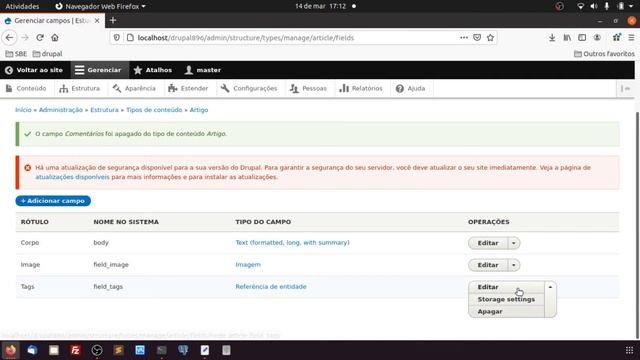Open the What's New gift icon

point(616,38)
